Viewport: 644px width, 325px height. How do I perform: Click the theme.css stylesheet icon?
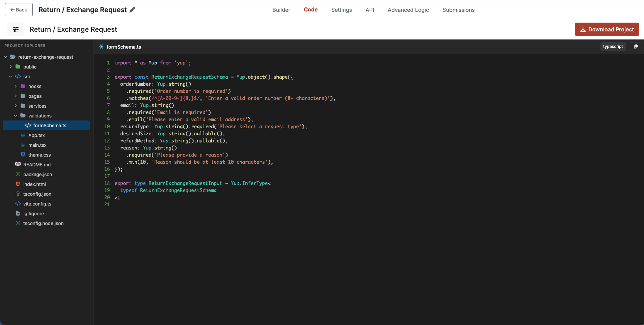[23, 155]
